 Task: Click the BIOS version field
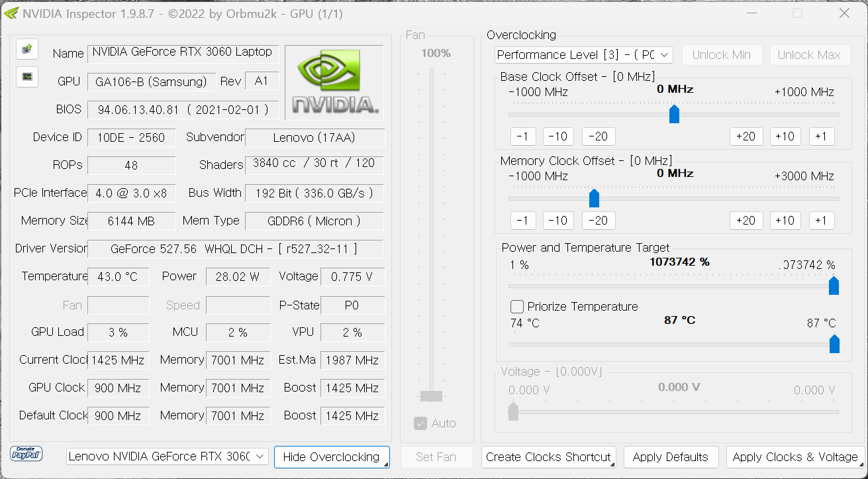tap(184, 109)
